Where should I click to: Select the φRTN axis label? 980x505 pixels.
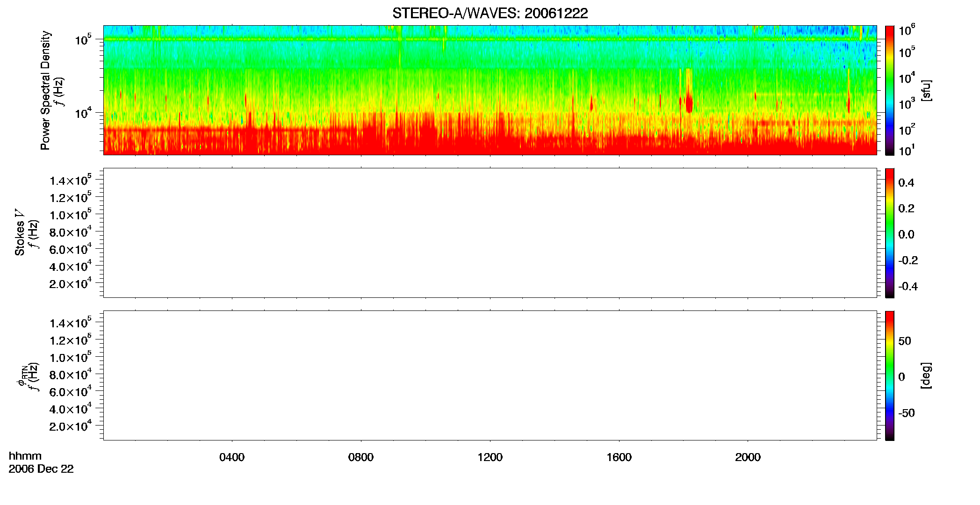(x=22, y=376)
